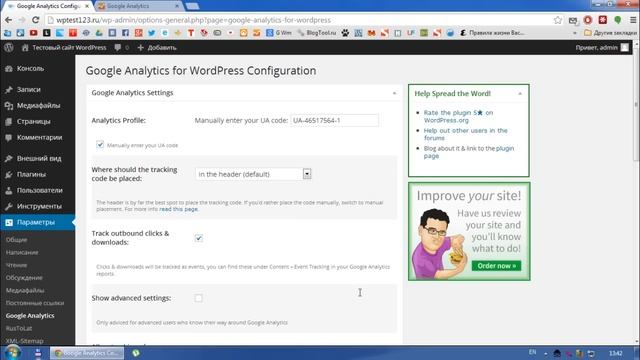Follow the 'read this page' link
The width and height of the screenshot is (640, 360).
click(x=178, y=209)
